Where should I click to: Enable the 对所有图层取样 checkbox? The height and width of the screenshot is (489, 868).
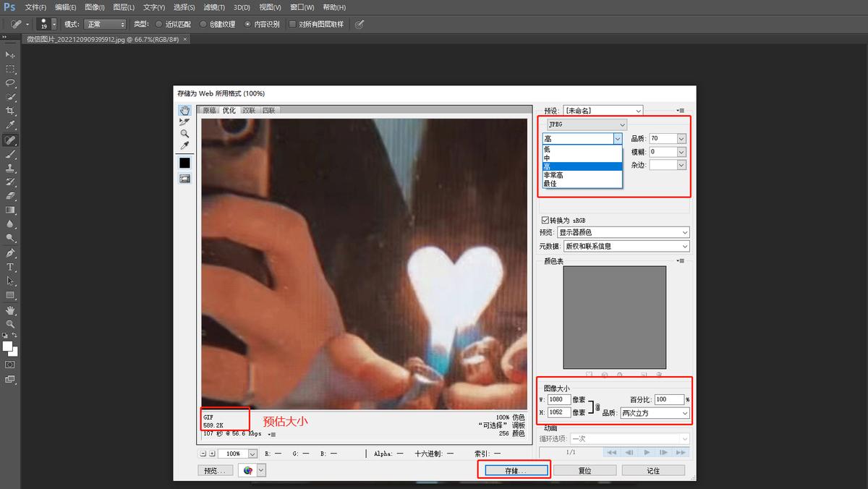pyautogui.click(x=292, y=24)
